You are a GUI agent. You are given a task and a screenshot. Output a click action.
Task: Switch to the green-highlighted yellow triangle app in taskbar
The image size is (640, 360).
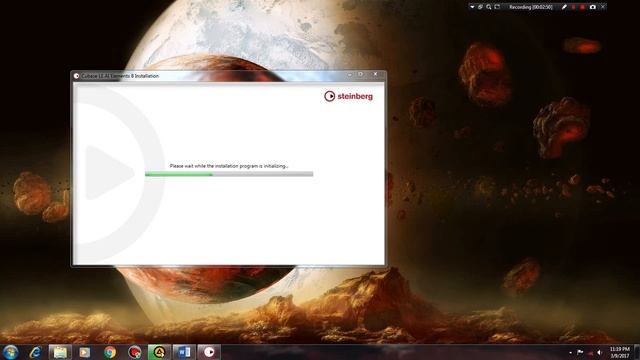pos(159,352)
